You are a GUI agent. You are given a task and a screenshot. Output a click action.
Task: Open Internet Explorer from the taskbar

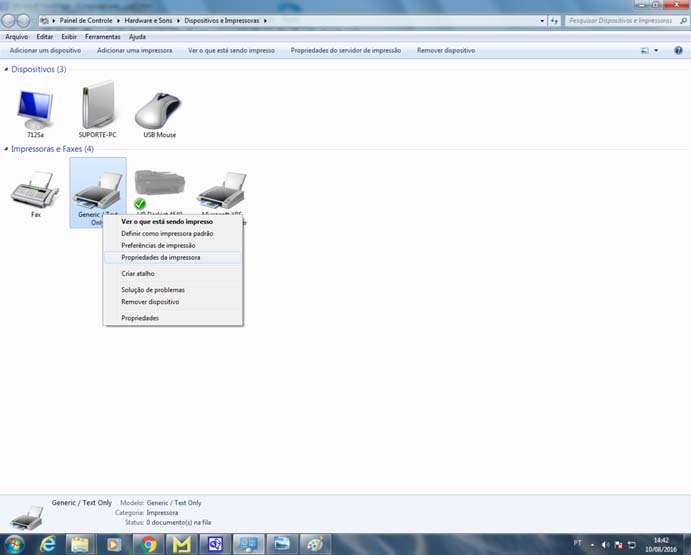click(47, 544)
